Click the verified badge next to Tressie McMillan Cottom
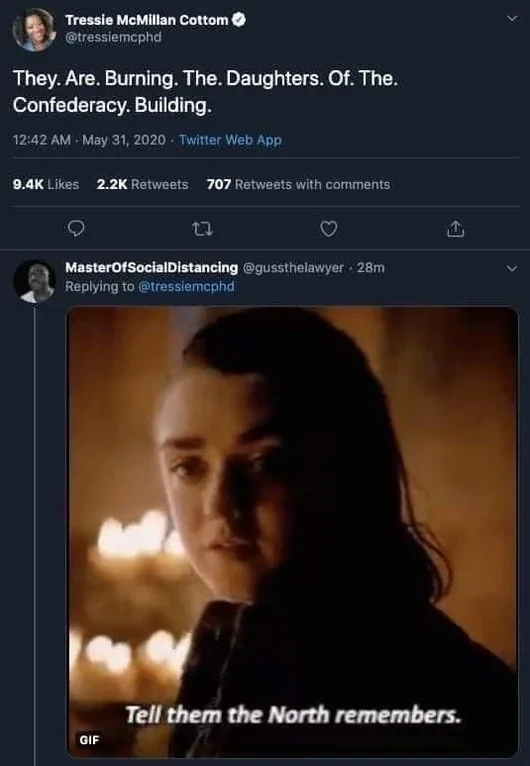This screenshot has width=530, height=766. (x=238, y=20)
